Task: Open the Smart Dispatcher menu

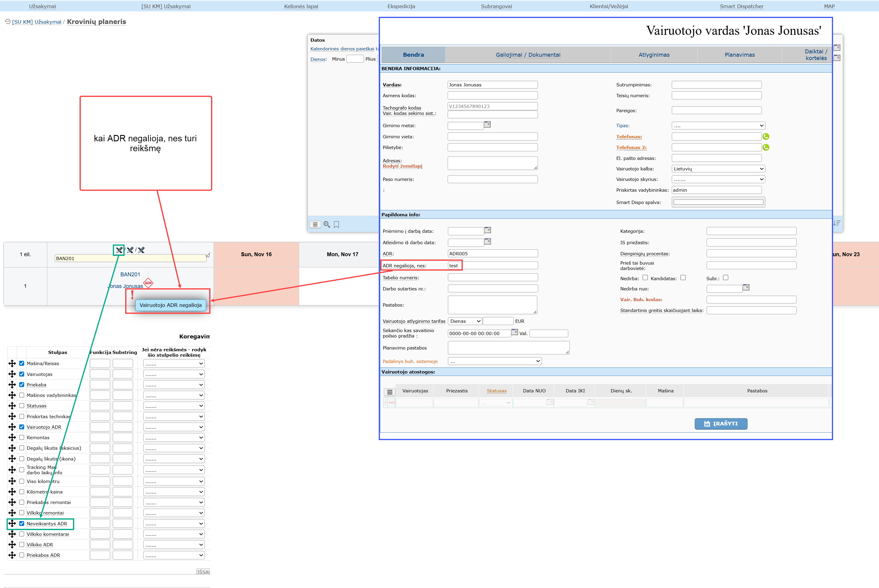Action: coord(741,6)
